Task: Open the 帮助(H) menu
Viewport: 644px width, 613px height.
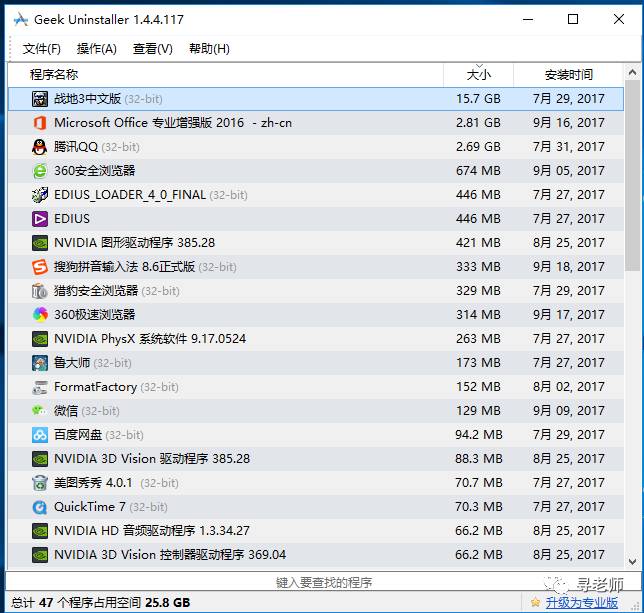Action: pyautogui.click(x=209, y=49)
